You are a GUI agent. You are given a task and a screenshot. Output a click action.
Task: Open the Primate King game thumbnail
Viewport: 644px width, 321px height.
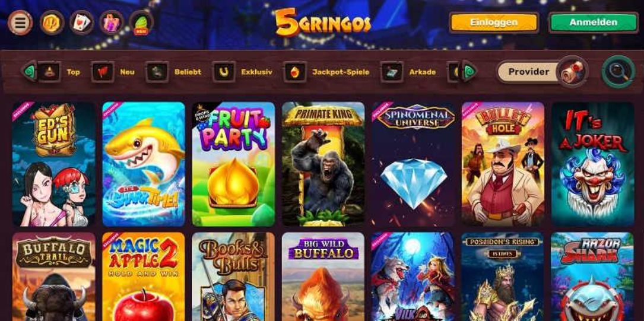(323, 164)
